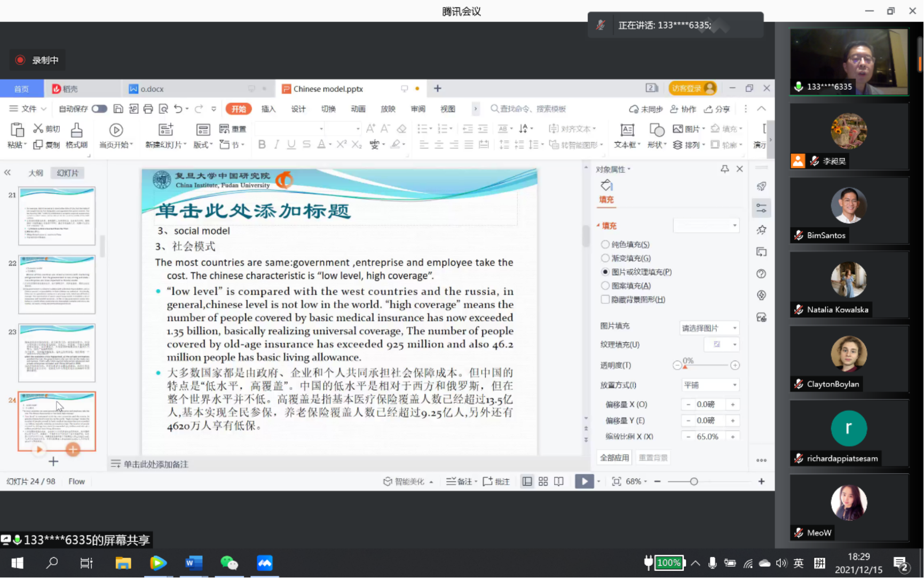Open the 请选择图片 picture fill dropdown
The image size is (924, 578).
click(709, 327)
